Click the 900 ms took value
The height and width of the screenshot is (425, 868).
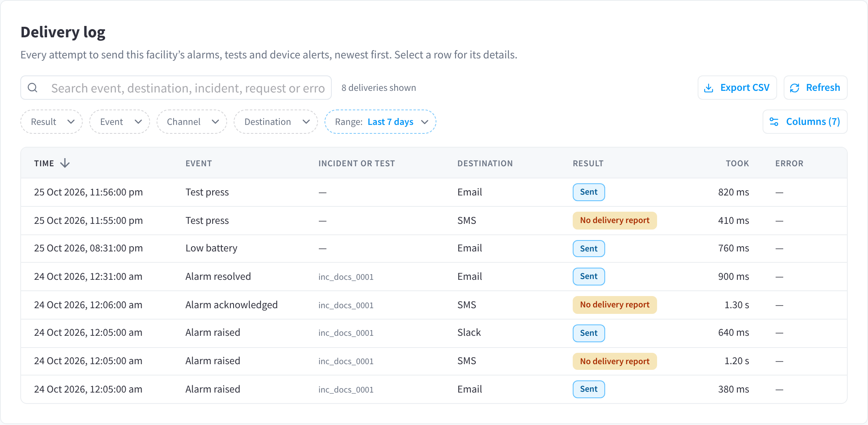coord(733,277)
